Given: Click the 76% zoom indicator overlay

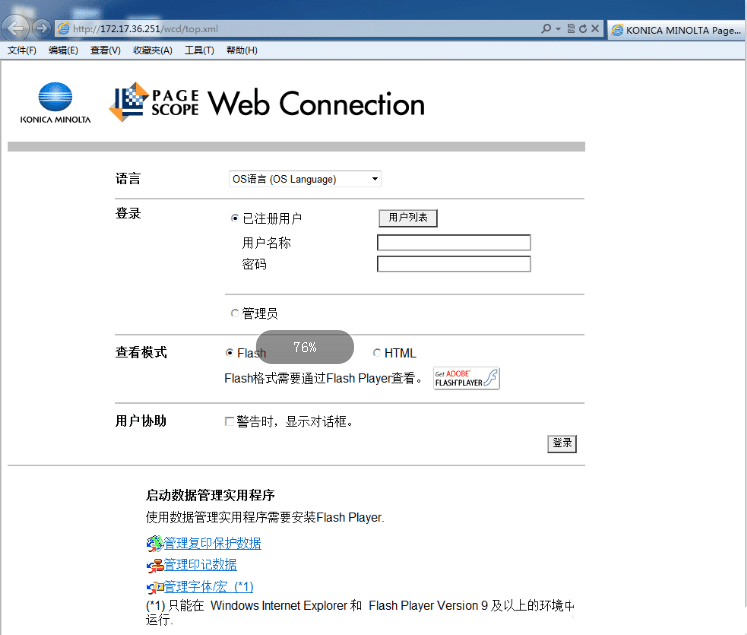Looking at the screenshot, I should 305,347.
